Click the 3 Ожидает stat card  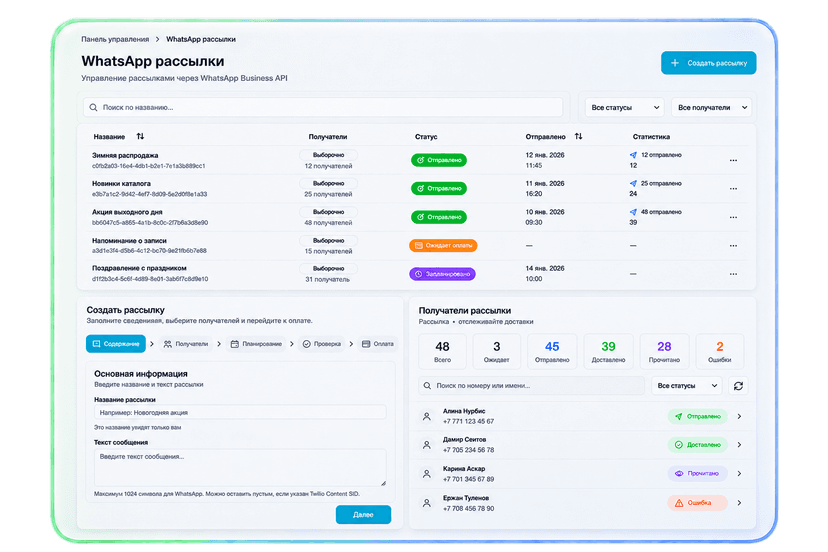pos(496,351)
